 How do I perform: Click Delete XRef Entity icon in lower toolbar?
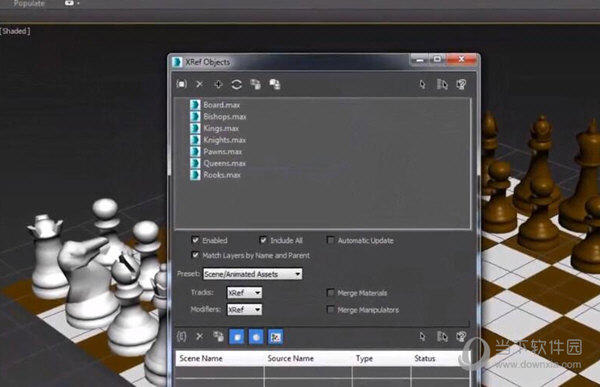[199, 337]
